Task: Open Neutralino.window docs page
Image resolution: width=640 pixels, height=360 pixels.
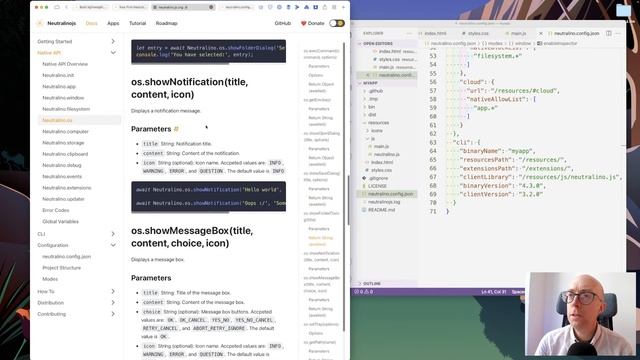Action: [x=63, y=98]
